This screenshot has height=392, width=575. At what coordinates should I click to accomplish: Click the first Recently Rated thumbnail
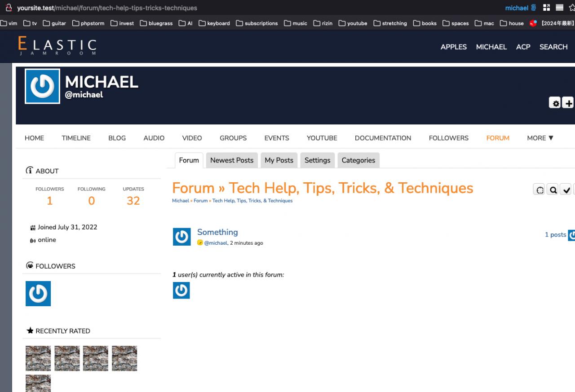(x=38, y=358)
